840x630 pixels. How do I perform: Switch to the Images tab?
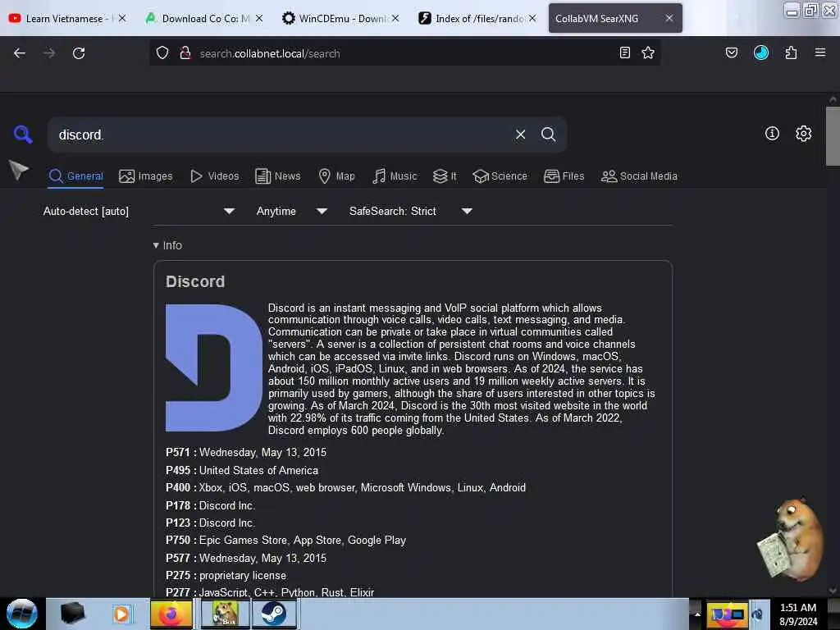[146, 176]
